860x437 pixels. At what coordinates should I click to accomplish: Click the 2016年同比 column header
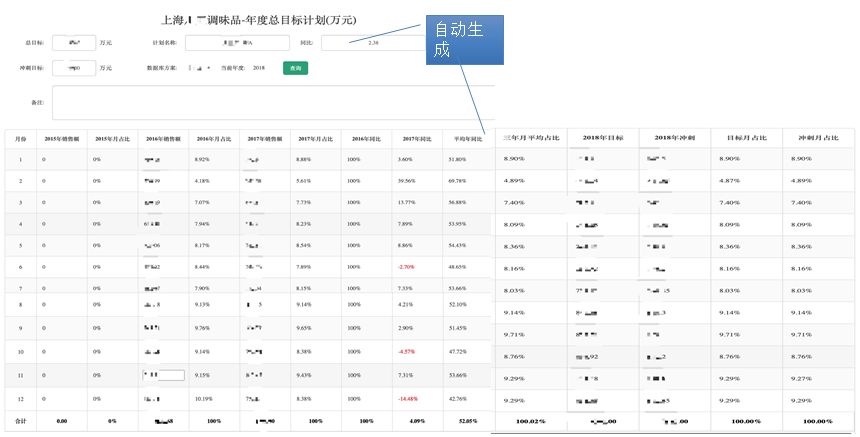pyautogui.click(x=366, y=139)
